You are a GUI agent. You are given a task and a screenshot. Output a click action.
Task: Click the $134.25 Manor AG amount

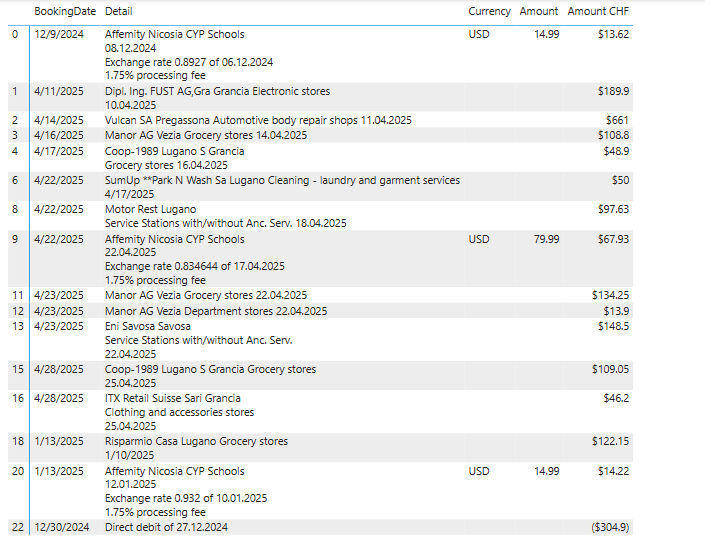[x=610, y=295]
